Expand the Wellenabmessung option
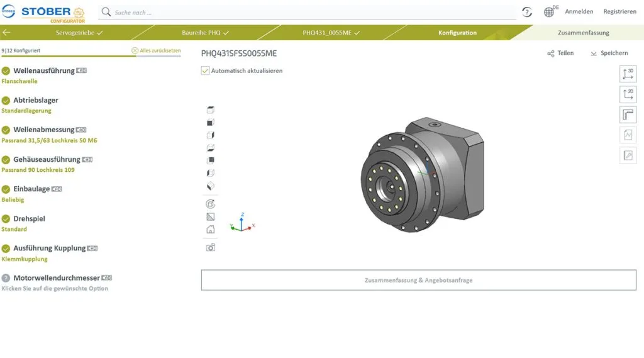 [x=43, y=130]
